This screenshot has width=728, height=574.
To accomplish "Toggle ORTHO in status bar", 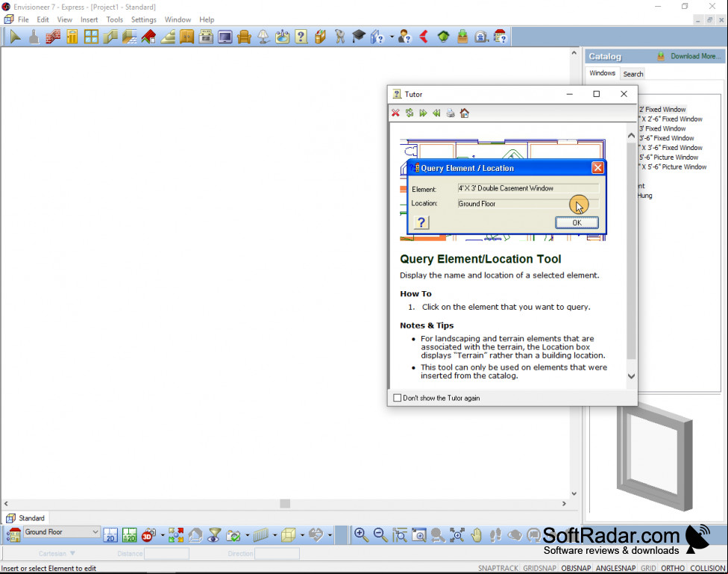I will click(673, 568).
